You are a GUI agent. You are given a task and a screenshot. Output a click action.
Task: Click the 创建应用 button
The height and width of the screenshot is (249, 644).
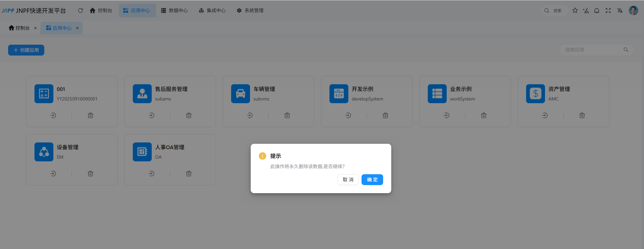click(26, 50)
